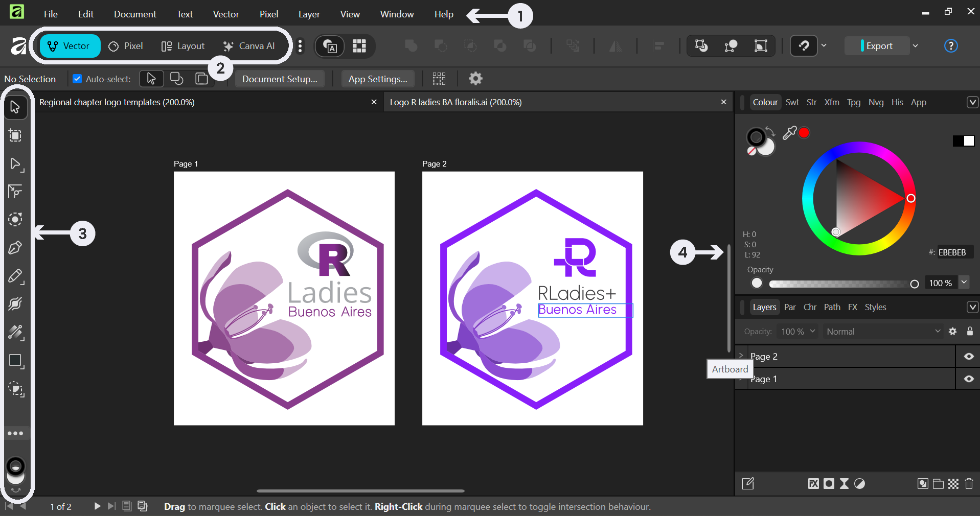Screen dimensions: 980x516
Task: Add a live filter hourglass icon
Action: pyautogui.click(x=844, y=484)
